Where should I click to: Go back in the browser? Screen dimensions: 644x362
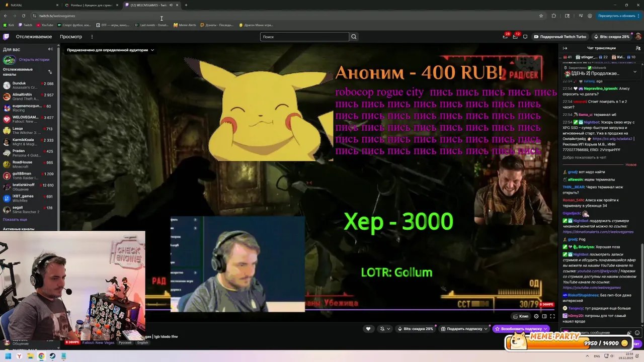point(5,16)
